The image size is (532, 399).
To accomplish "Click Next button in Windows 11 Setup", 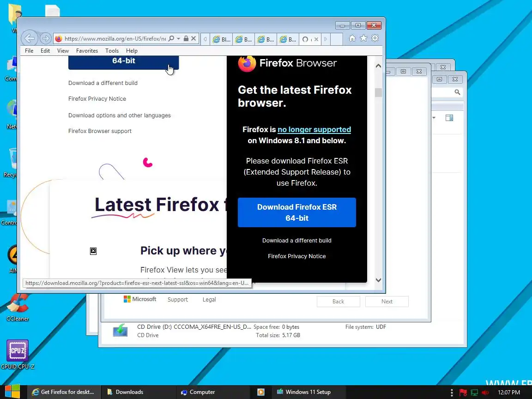I will pyautogui.click(x=387, y=302).
